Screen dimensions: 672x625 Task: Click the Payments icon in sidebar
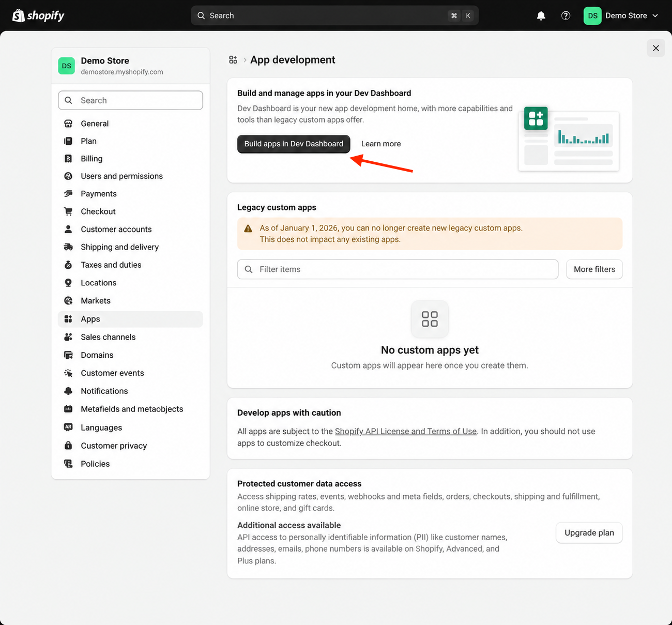click(68, 194)
